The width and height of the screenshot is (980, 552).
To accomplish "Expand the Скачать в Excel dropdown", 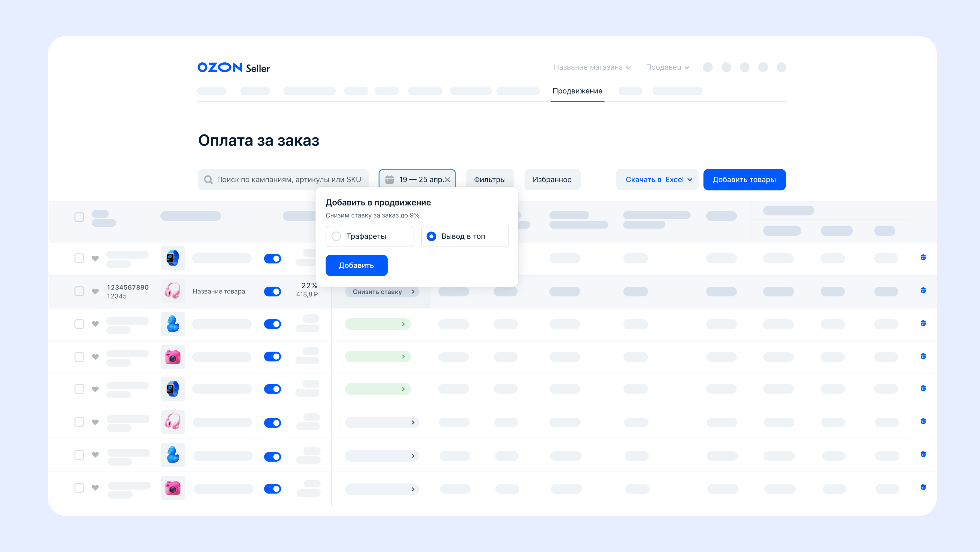I will point(658,179).
